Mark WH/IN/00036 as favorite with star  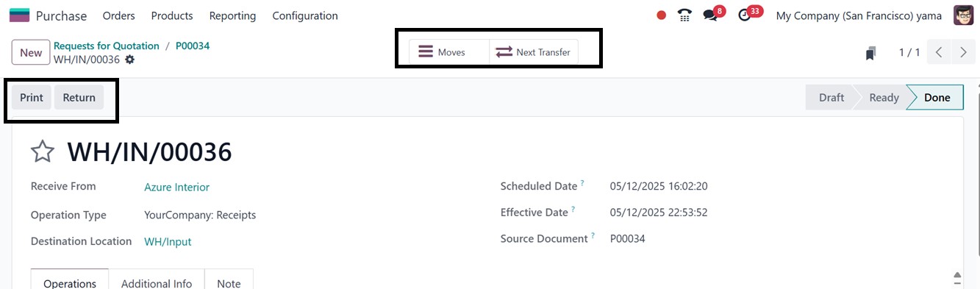pyautogui.click(x=43, y=152)
